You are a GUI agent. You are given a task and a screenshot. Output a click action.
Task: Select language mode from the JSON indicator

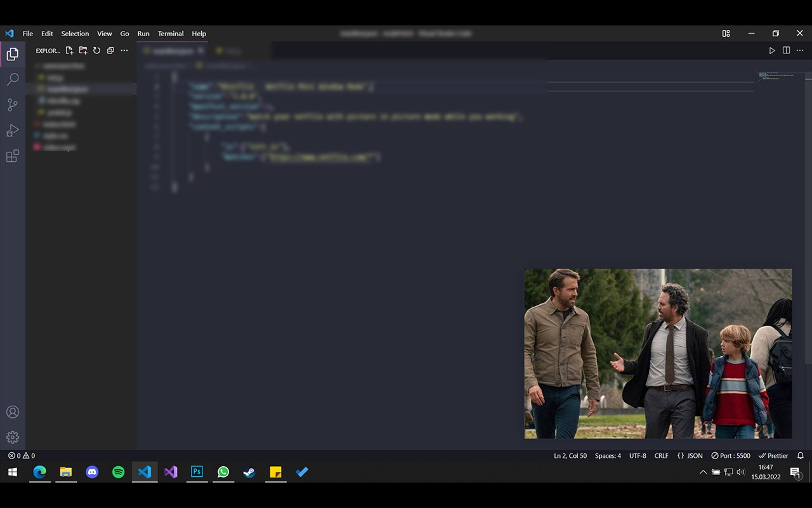point(690,456)
